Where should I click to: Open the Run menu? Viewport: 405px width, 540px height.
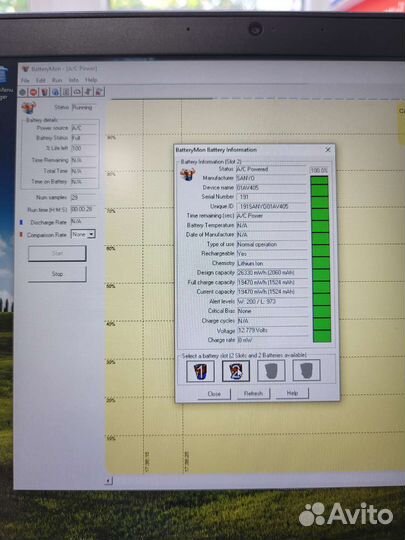pos(57,80)
